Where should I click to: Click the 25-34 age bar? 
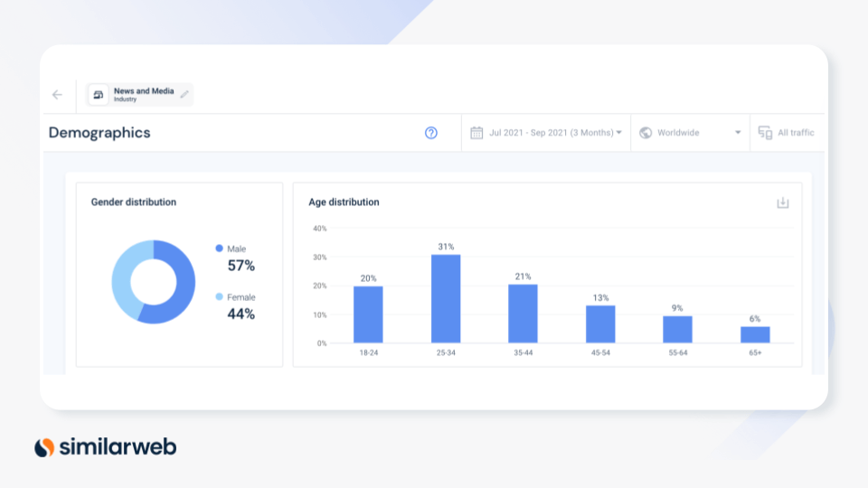pos(446,299)
